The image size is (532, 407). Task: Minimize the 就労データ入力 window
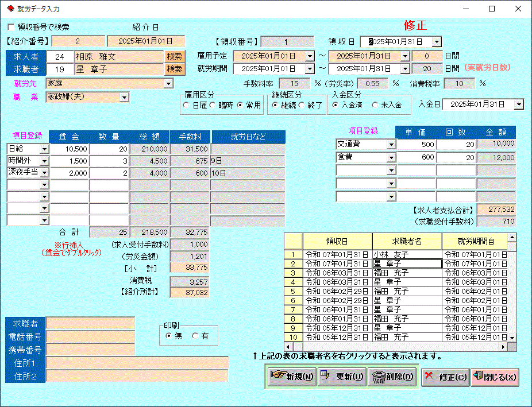(466, 9)
